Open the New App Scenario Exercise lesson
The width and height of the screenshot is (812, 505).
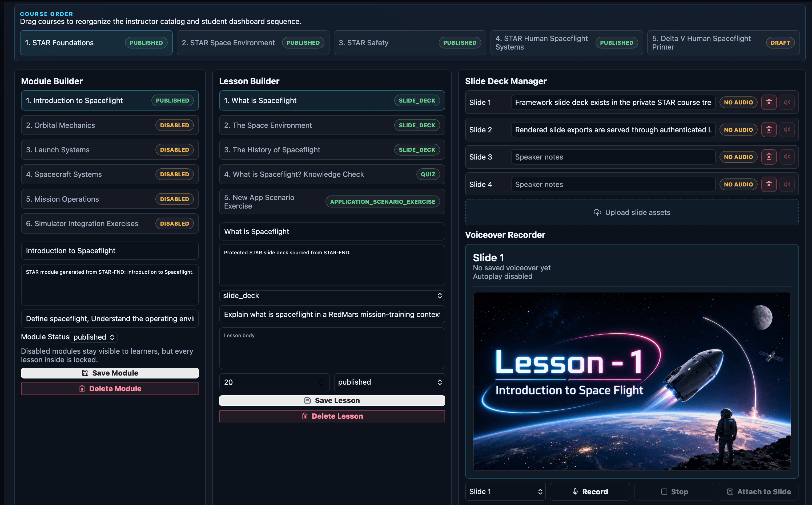pyautogui.click(x=332, y=201)
